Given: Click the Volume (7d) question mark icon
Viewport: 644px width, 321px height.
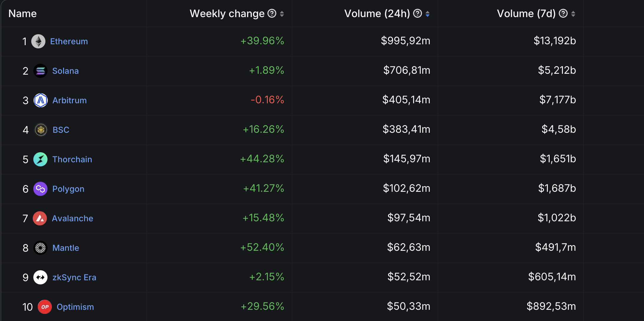Looking at the screenshot, I should 563,14.
